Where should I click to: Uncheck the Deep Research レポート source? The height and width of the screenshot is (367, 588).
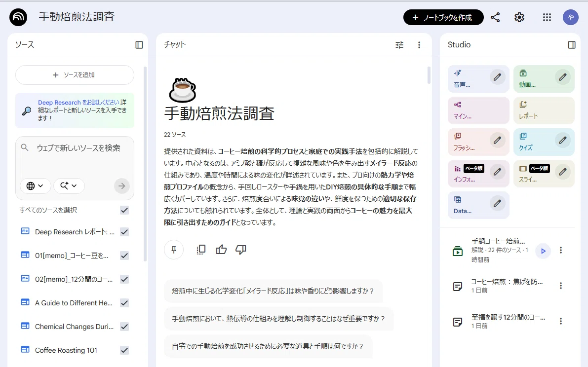click(124, 232)
